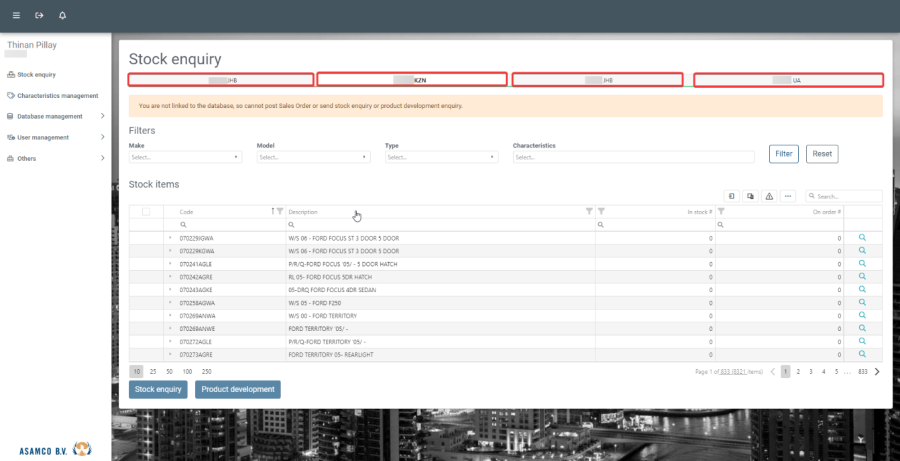Image resolution: width=900 pixels, height=461 pixels.
Task: Open the three-dots more options button
Action: click(788, 197)
